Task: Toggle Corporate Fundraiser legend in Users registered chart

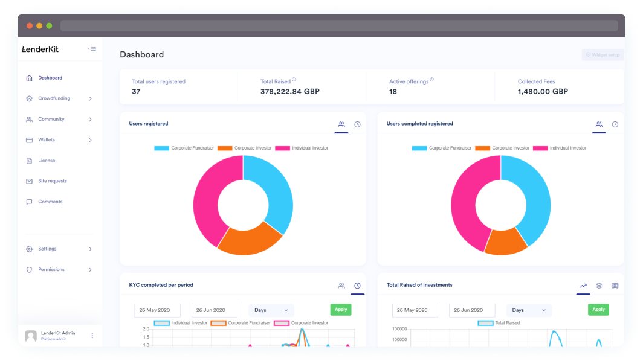Action: [180, 148]
